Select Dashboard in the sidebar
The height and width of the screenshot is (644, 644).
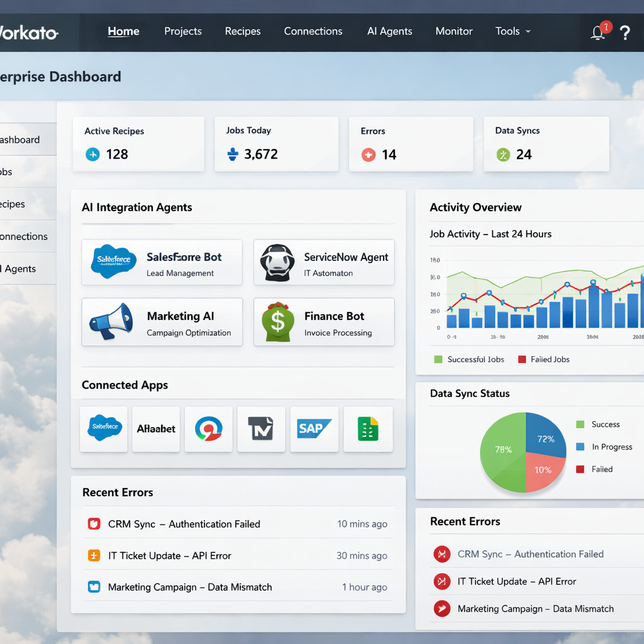tap(28, 140)
